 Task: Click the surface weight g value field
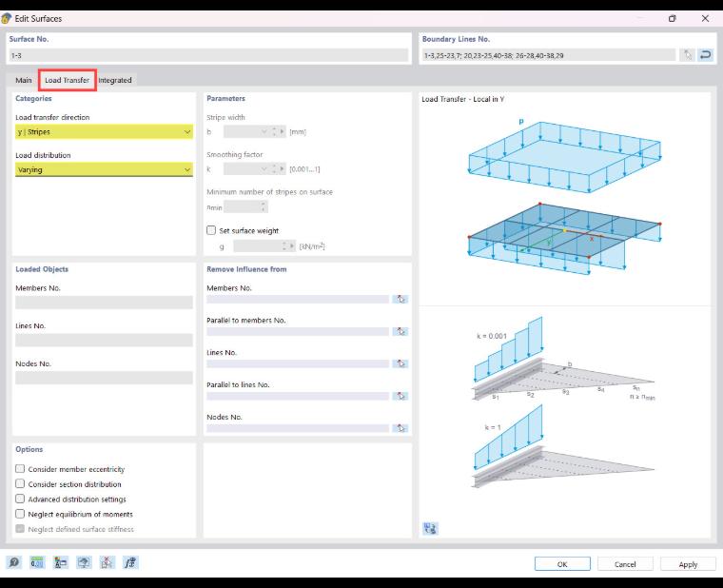pos(256,246)
